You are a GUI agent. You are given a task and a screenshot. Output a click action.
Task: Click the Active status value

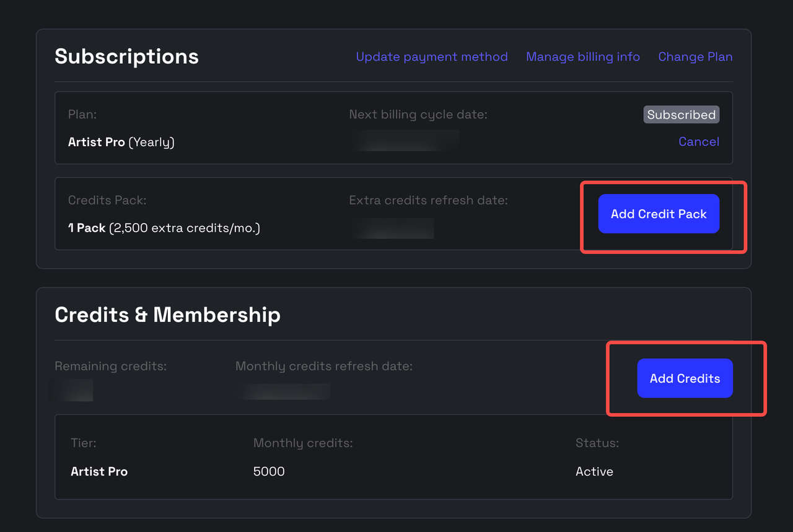pyautogui.click(x=594, y=471)
